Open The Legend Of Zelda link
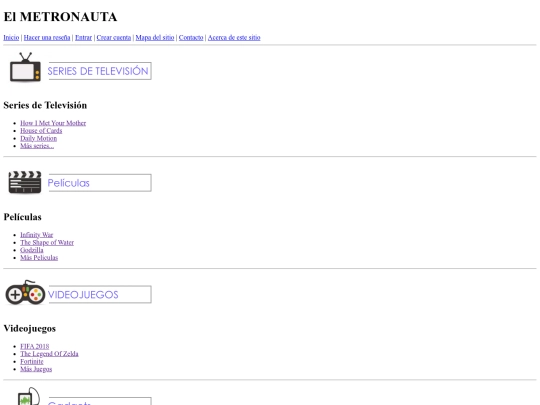This screenshot has width=540, height=405. pos(49,354)
